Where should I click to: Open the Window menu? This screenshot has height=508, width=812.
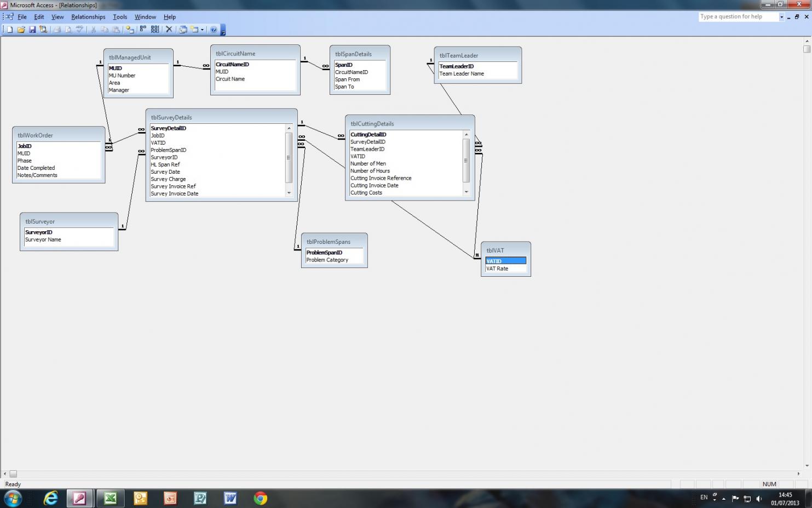pyautogui.click(x=145, y=17)
